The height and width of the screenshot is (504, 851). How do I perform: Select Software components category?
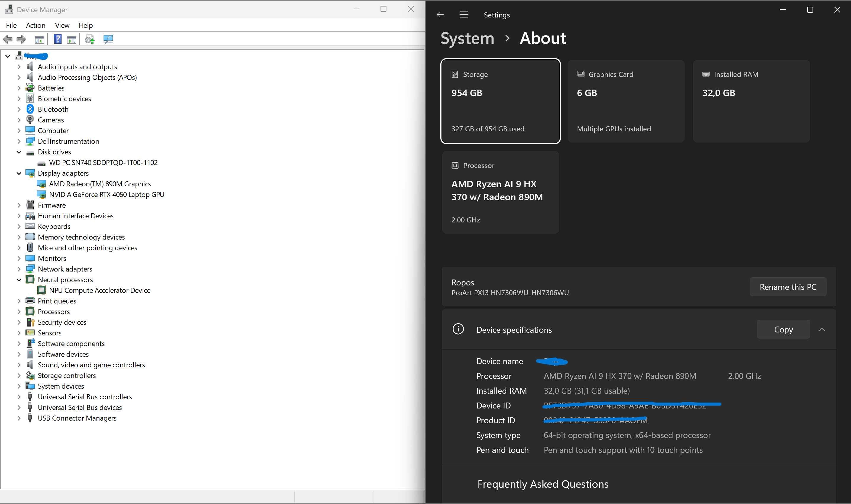pyautogui.click(x=71, y=343)
